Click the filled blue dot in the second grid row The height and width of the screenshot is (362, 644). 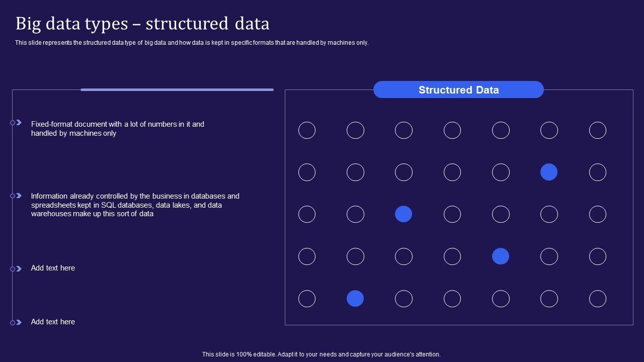[x=549, y=172]
